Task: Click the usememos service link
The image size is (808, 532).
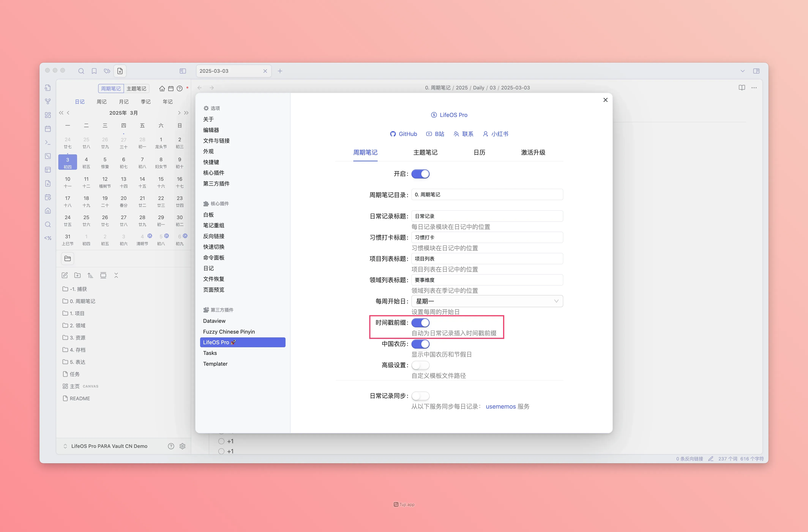Action: (x=500, y=406)
